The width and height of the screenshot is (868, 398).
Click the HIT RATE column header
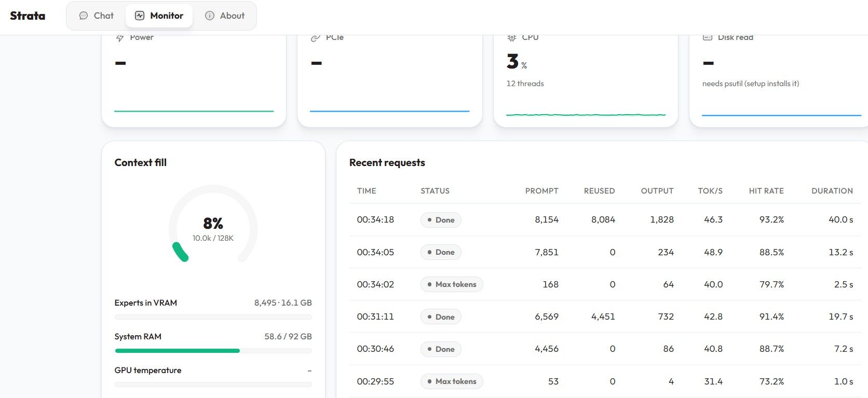point(766,191)
